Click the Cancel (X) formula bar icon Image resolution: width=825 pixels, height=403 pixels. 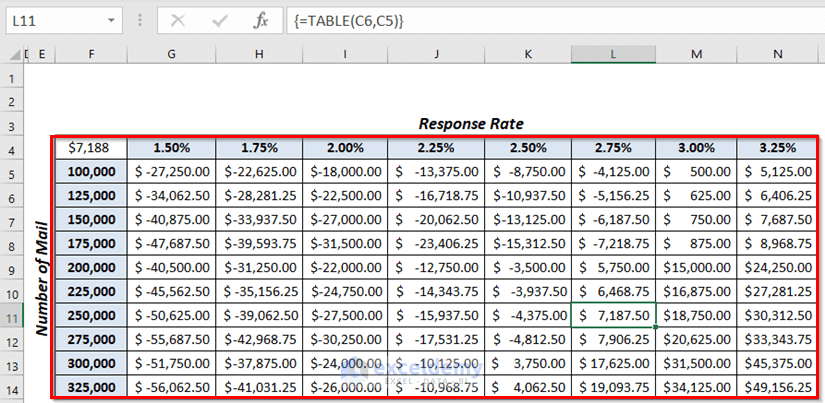point(178,21)
